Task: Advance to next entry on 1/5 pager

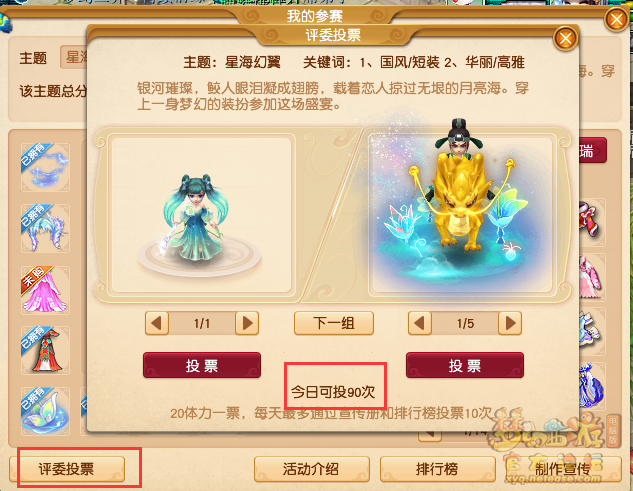Action: tap(510, 323)
